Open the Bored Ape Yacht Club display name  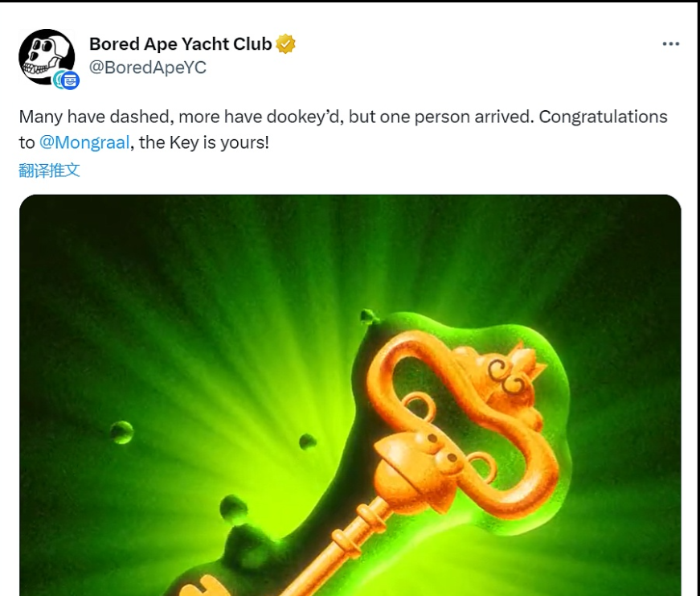point(180,43)
